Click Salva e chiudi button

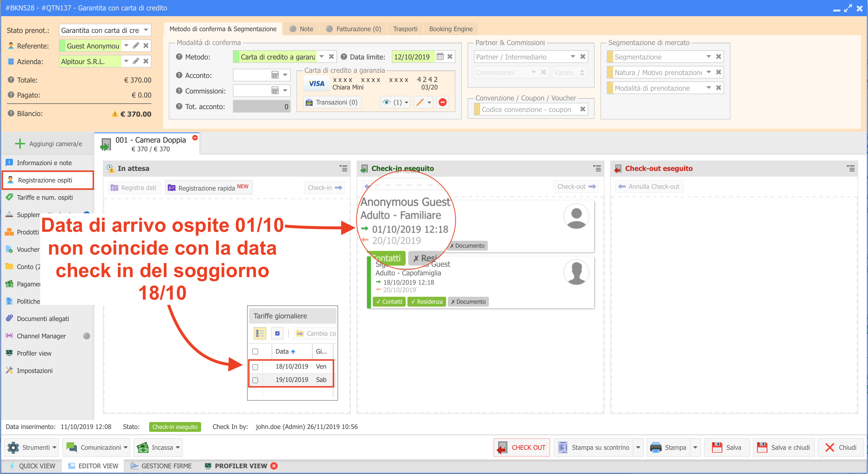(784, 447)
